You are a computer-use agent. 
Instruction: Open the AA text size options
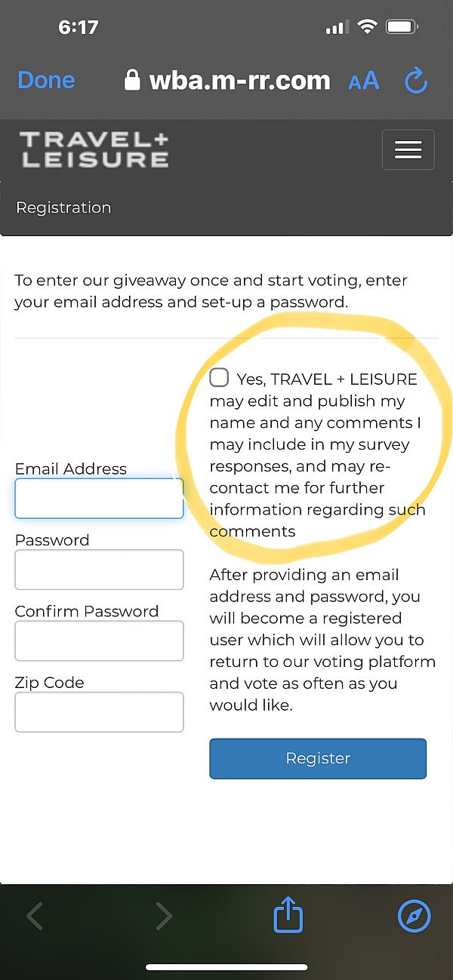(x=364, y=81)
